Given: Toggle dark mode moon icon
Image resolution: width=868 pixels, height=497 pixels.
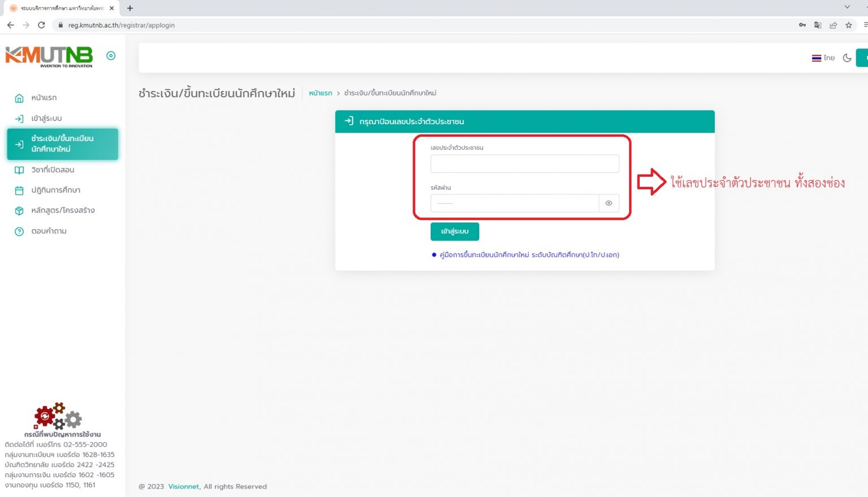Looking at the screenshot, I should pyautogui.click(x=847, y=58).
